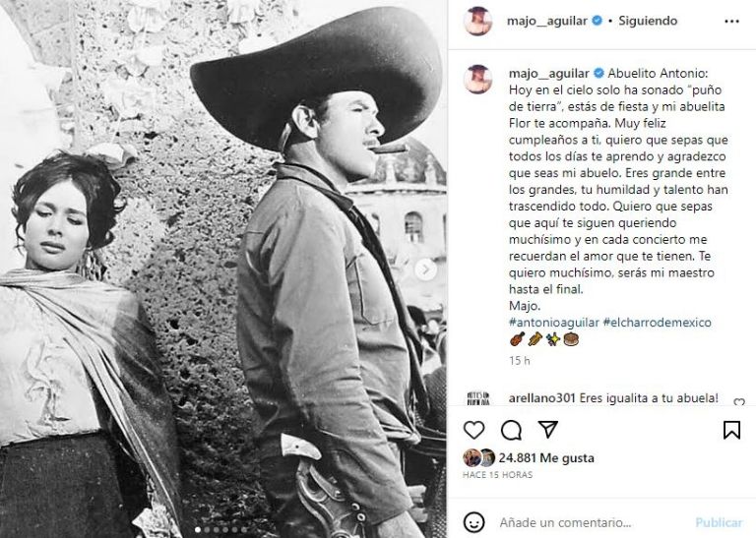Open the #antonioaguilar hashtag

point(553,323)
